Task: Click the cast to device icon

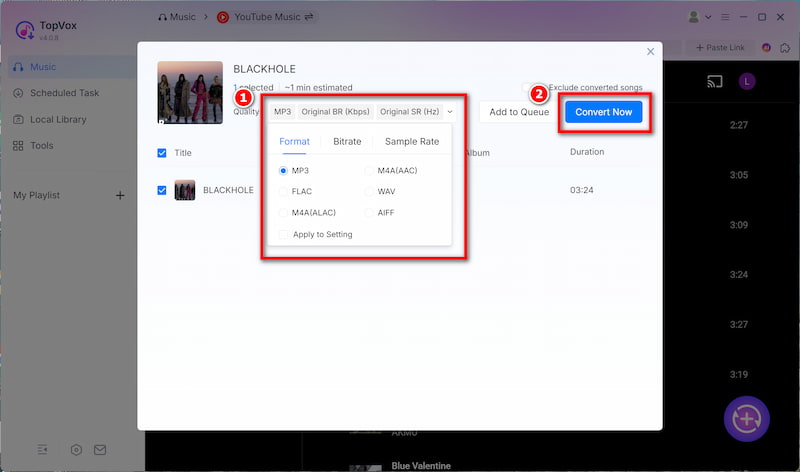Action: (x=715, y=81)
